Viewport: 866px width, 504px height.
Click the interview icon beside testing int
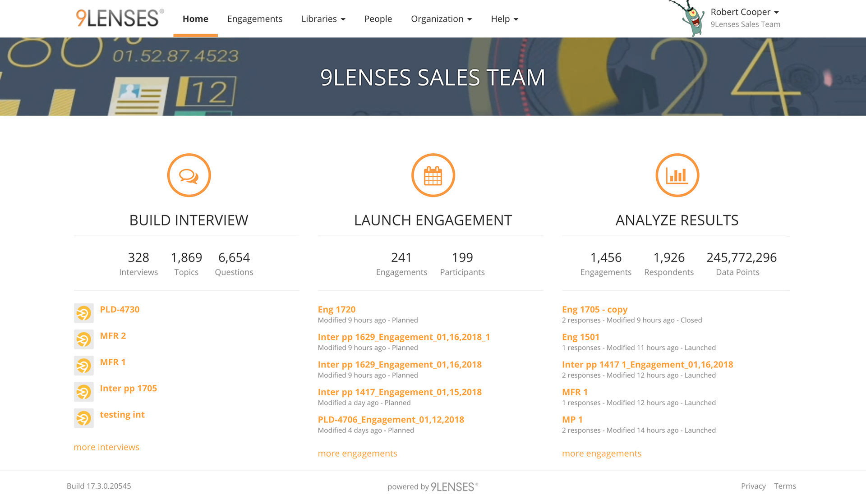click(84, 418)
